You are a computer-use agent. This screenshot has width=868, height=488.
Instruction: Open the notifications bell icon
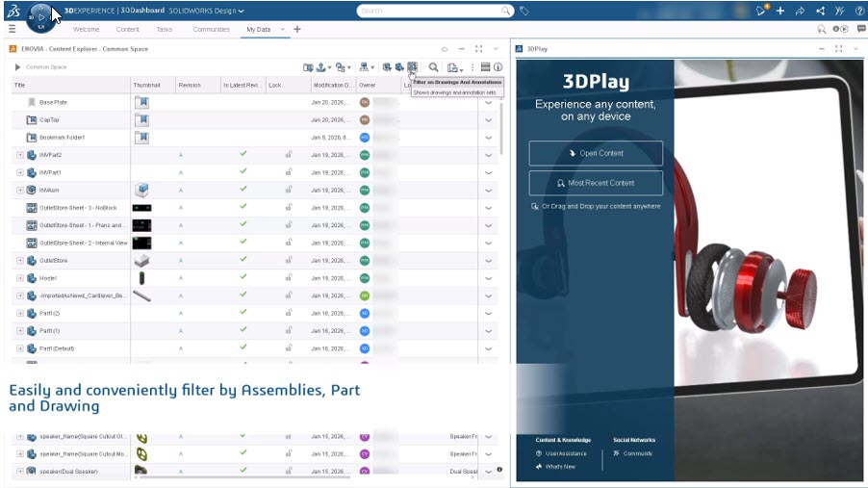761,11
